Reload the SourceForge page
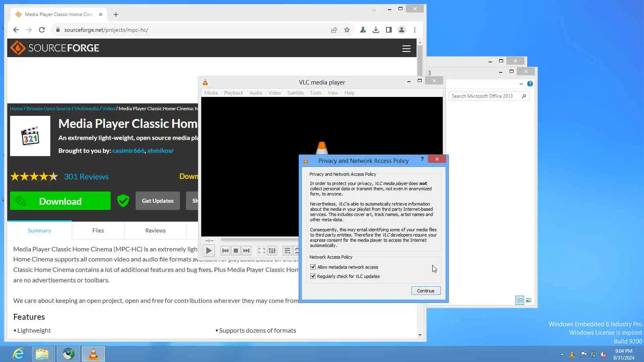Image resolution: width=644 pixels, height=362 pixels. click(42, 30)
